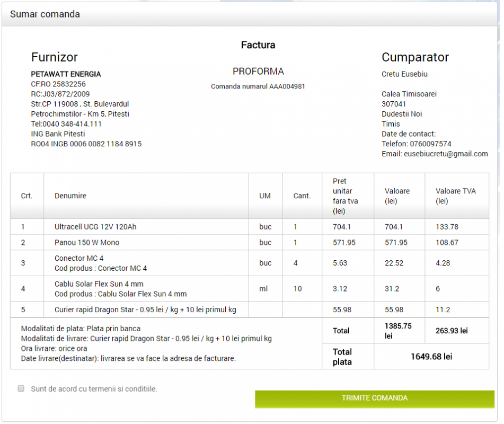This screenshot has height=424, width=504.
Task: Click the Cant. column header
Action: (302, 196)
